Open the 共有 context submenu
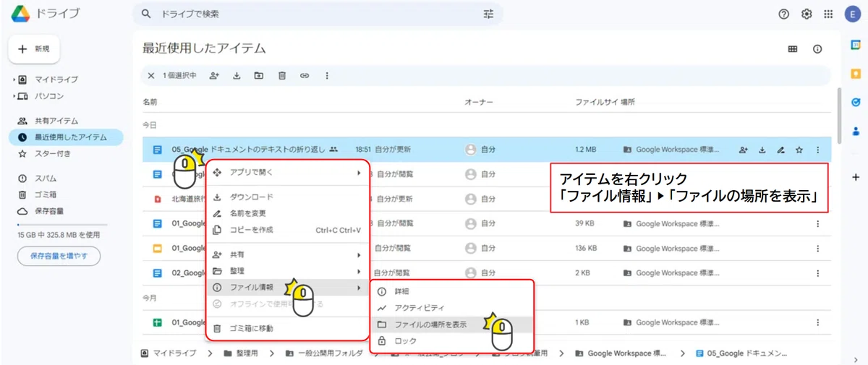This screenshot has width=868, height=365. (x=288, y=254)
